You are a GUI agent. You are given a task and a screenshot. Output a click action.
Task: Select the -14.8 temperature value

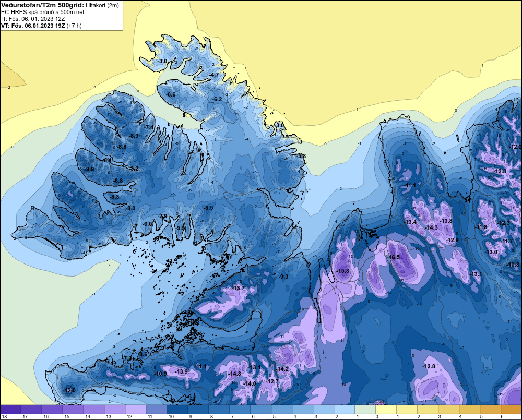(x=234, y=374)
